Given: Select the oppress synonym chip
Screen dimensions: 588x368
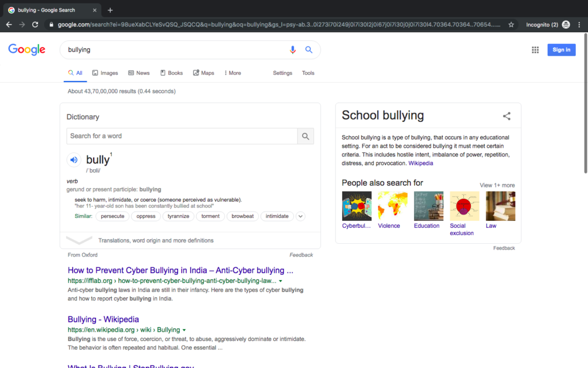Looking at the screenshot, I should (146, 216).
